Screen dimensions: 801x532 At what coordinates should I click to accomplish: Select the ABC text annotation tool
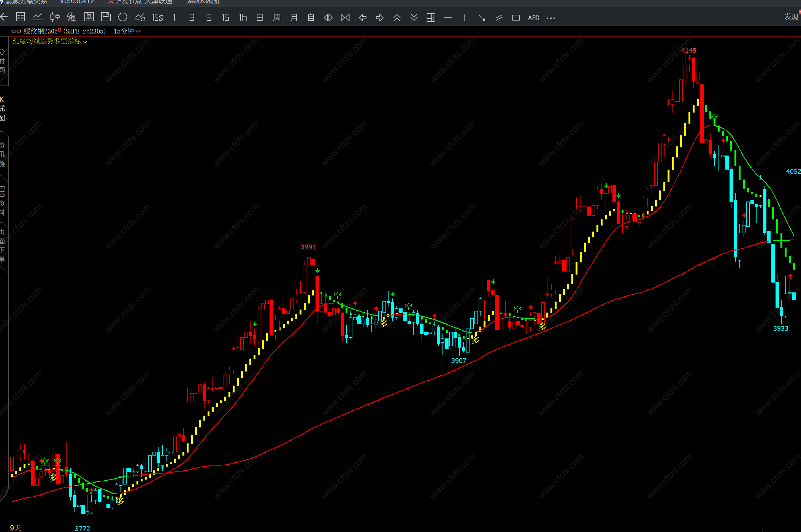click(x=533, y=17)
